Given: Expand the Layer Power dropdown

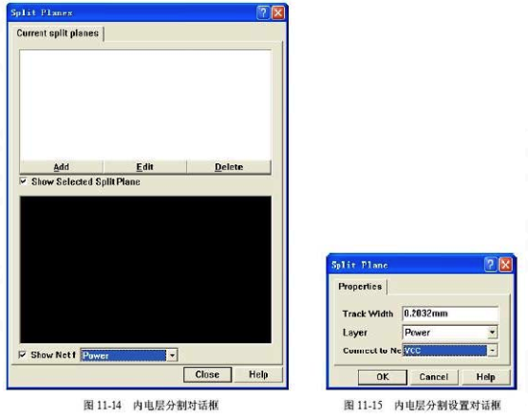Looking at the screenshot, I should (x=492, y=332).
